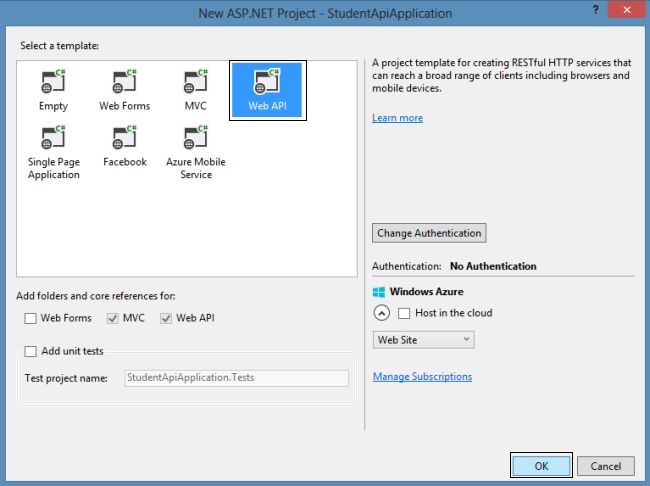Click the RESTful HTTP services description text
The image size is (650, 486).
[501, 75]
